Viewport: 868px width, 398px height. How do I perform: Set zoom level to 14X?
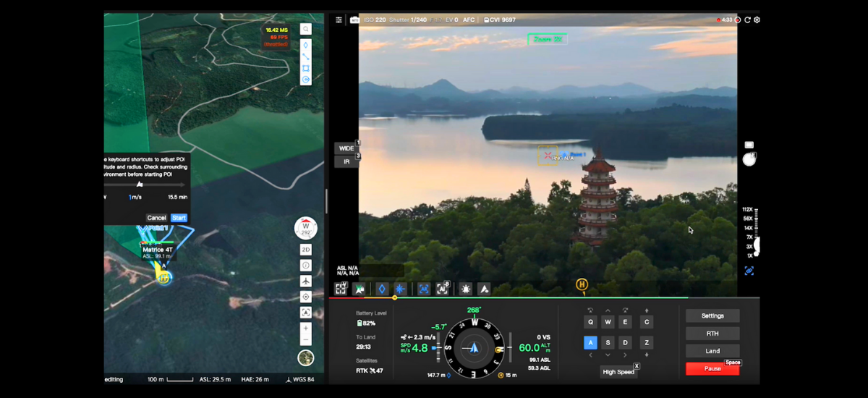click(748, 228)
